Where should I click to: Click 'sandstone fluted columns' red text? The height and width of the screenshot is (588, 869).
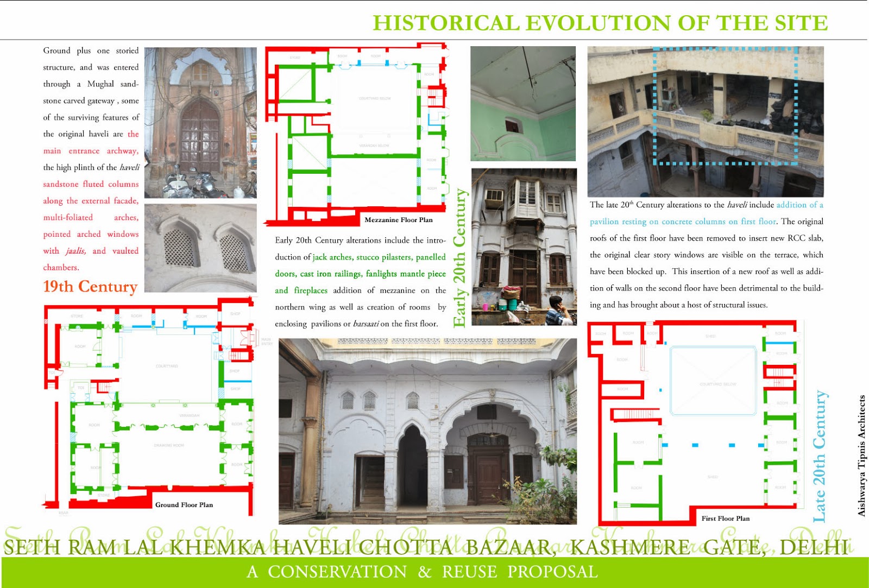[x=91, y=184]
